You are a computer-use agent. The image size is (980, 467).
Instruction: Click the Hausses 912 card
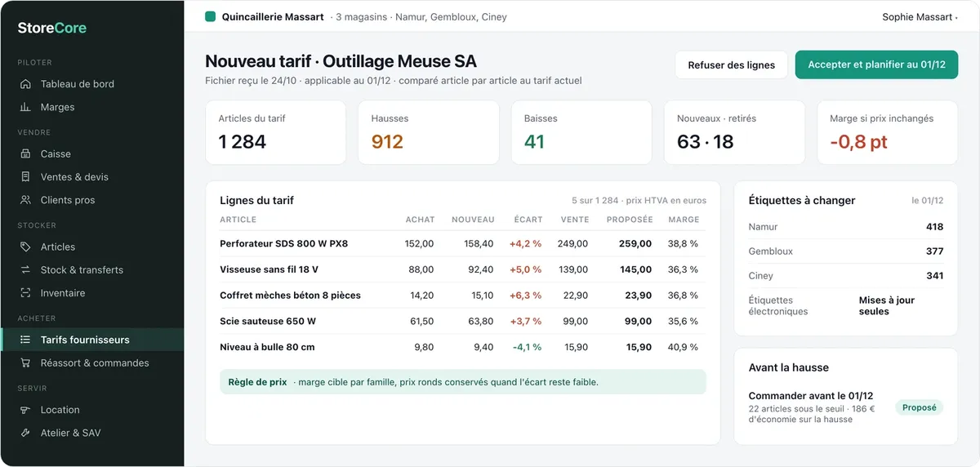tap(429, 132)
